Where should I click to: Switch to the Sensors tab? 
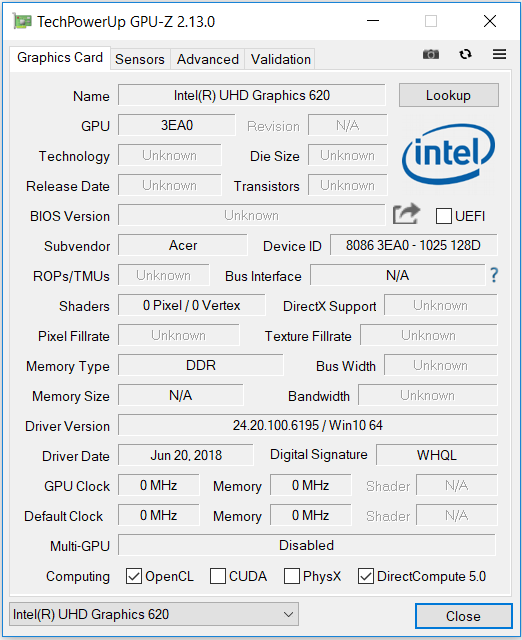(140, 60)
